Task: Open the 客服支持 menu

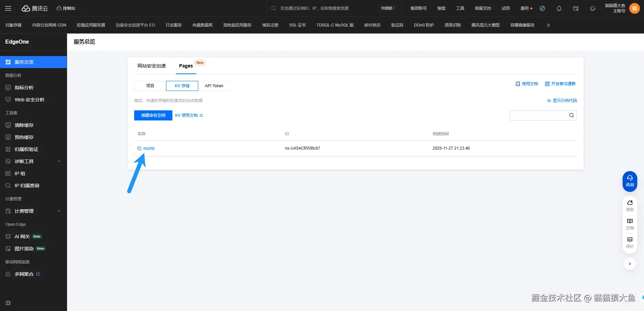Action: coord(483,8)
